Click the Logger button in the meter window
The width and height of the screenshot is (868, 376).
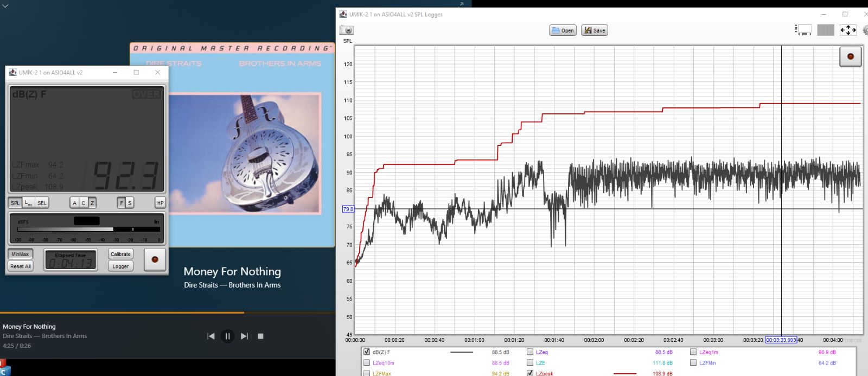click(x=120, y=266)
